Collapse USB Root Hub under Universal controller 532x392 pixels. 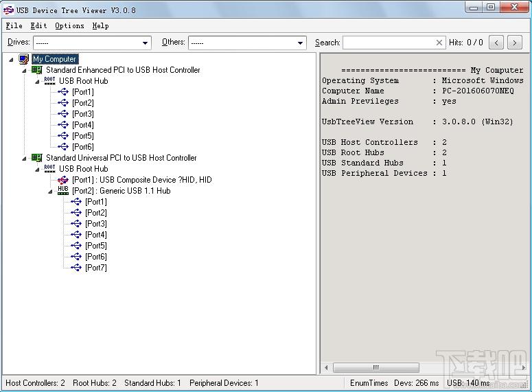[x=37, y=170]
